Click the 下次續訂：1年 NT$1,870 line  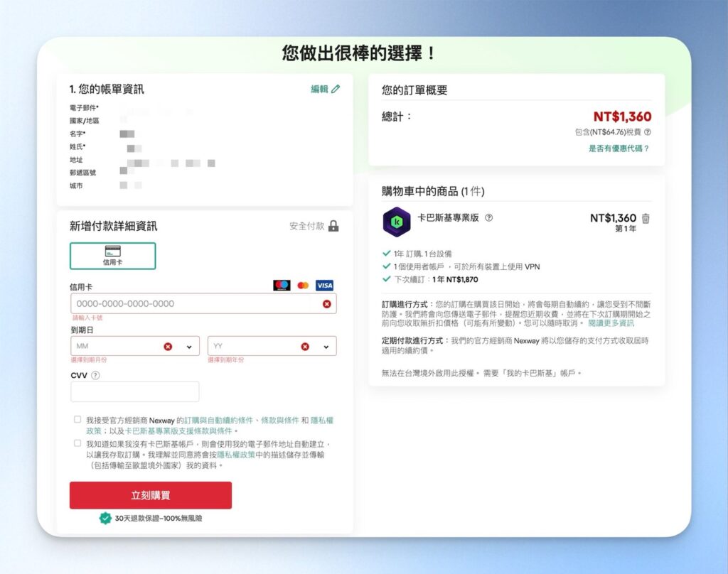tap(430, 279)
